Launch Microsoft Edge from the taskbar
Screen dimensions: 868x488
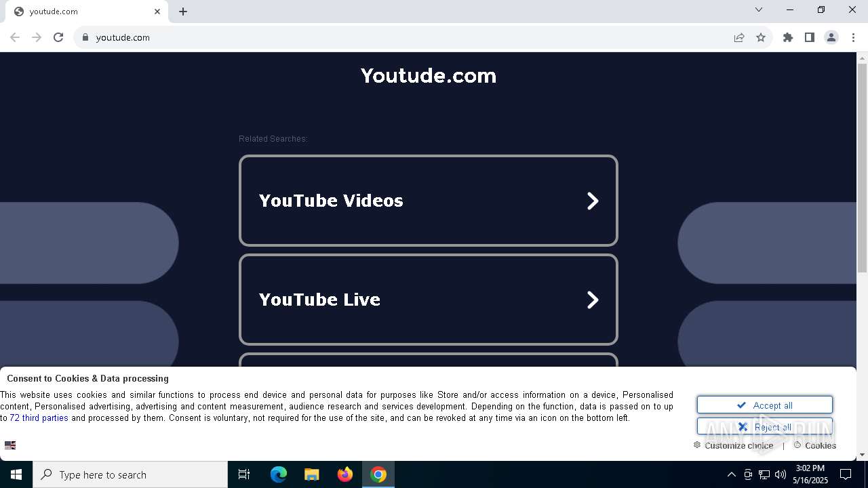click(x=279, y=474)
